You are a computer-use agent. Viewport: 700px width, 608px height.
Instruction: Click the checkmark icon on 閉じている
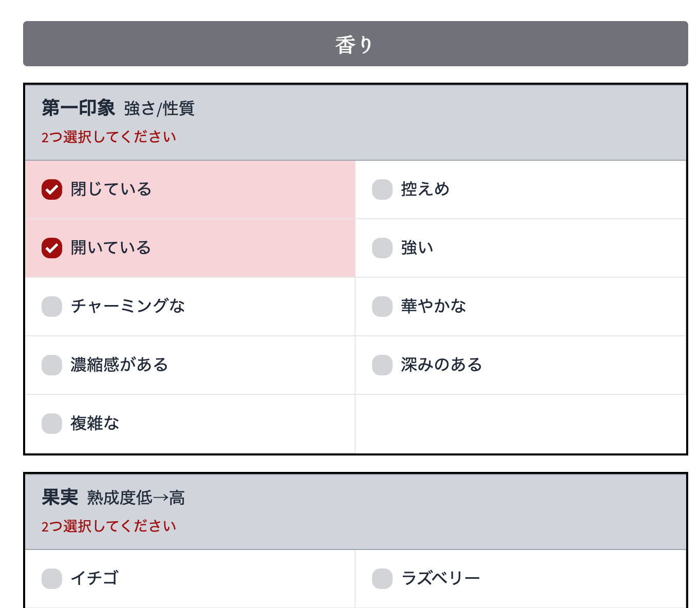pos(51,189)
